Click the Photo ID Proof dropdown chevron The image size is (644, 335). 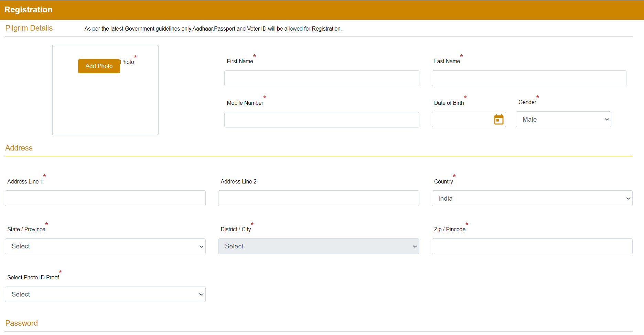tap(201, 294)
